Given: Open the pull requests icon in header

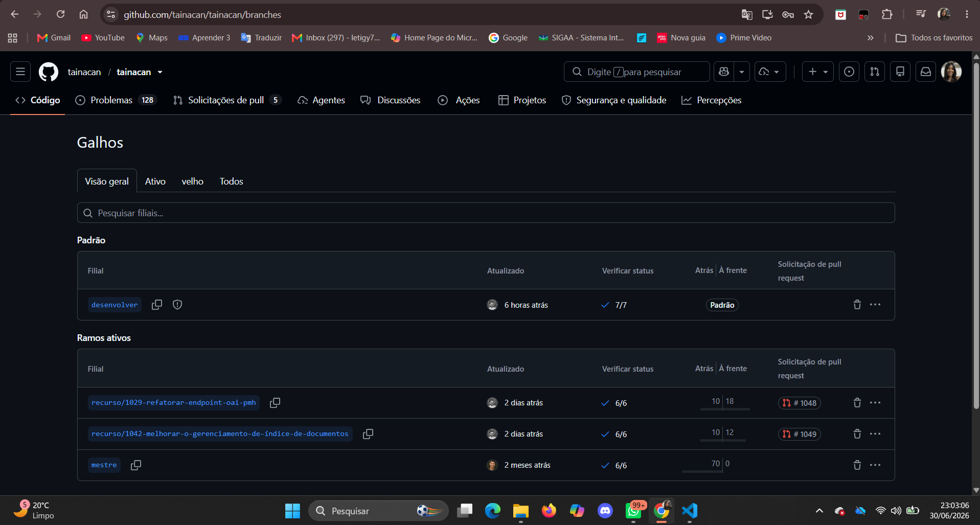Looking at the screenshot, I should 875,72.
